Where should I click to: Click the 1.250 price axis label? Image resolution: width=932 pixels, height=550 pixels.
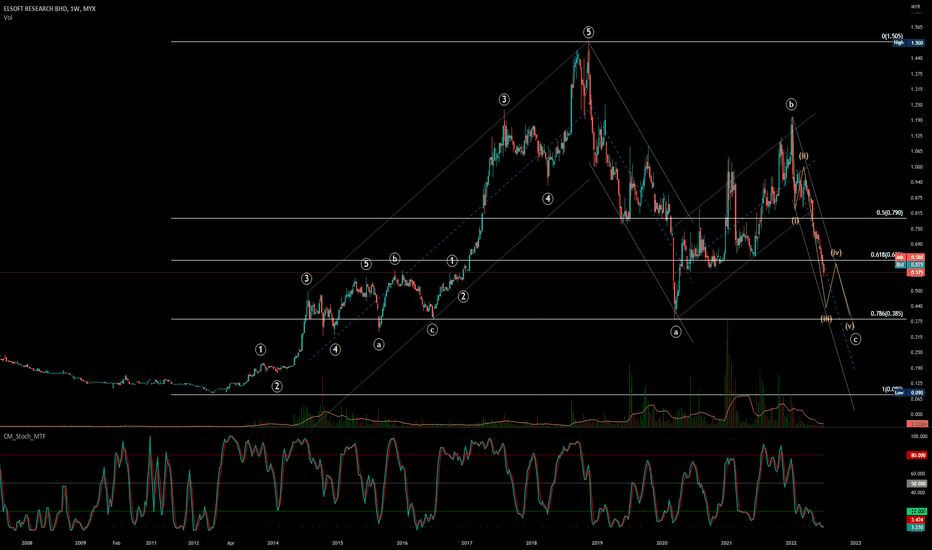point(917,105)
